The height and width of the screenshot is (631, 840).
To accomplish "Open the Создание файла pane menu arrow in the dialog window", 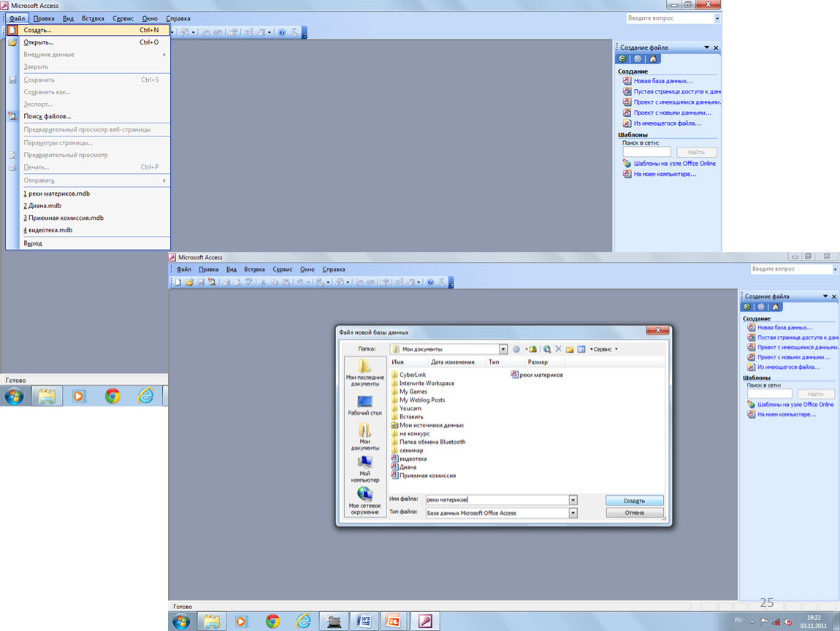I will pyautogui.click(x=825, y=297).
